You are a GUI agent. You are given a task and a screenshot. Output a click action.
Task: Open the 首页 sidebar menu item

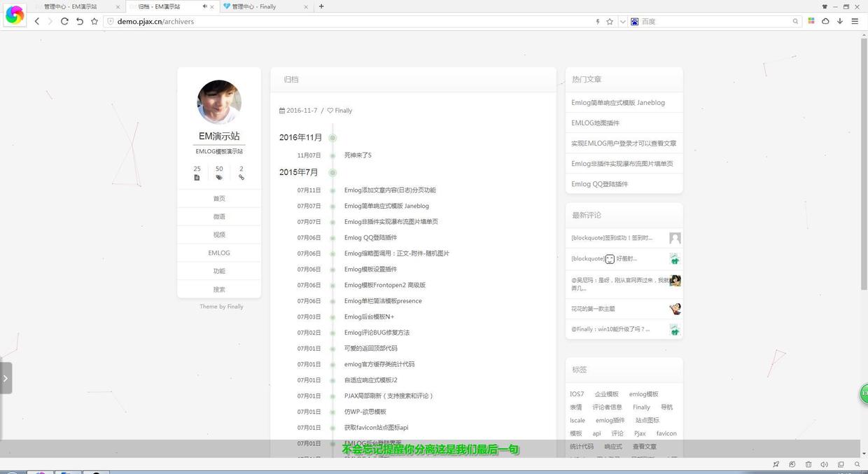click(x=219, y=198)
